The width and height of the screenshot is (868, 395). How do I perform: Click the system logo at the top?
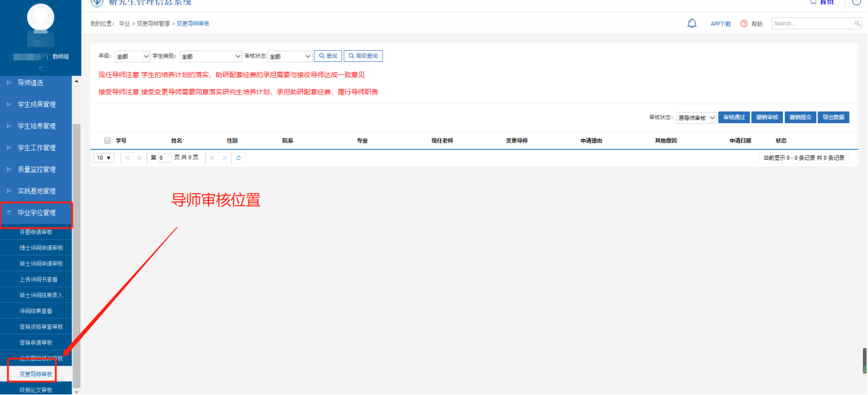pos(97,3)
